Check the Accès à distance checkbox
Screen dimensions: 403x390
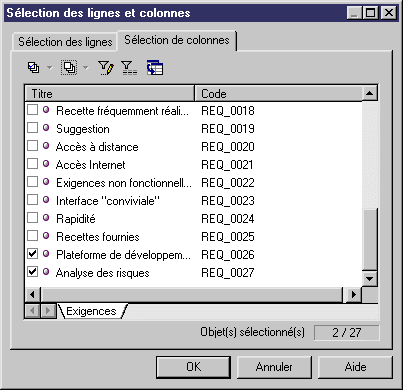click(32, 145)
